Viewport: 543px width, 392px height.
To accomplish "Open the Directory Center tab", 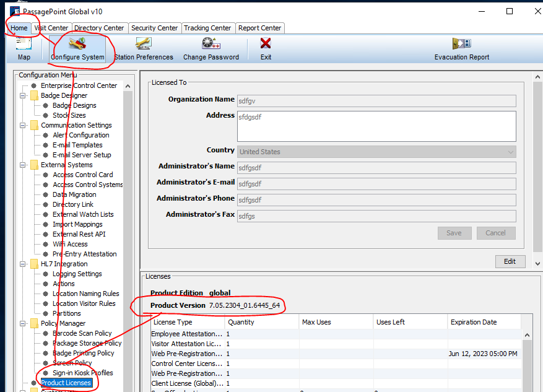I will pos(99,28).
